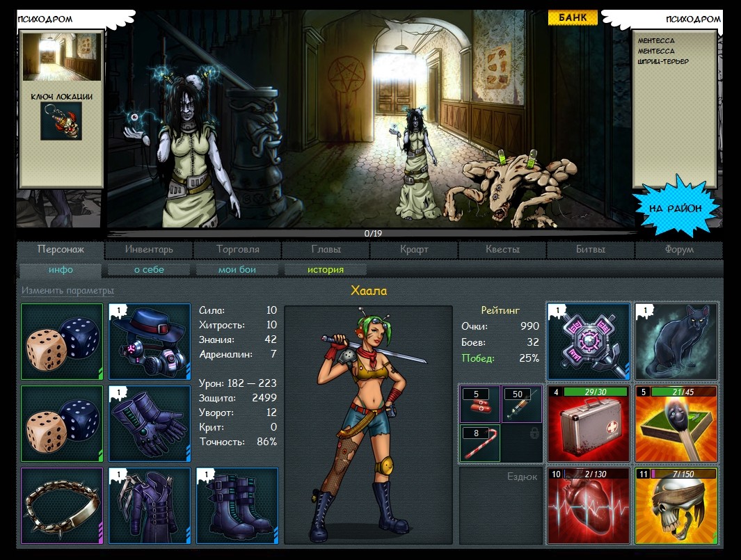Click the beating heart skill icon

click(589, 506)
